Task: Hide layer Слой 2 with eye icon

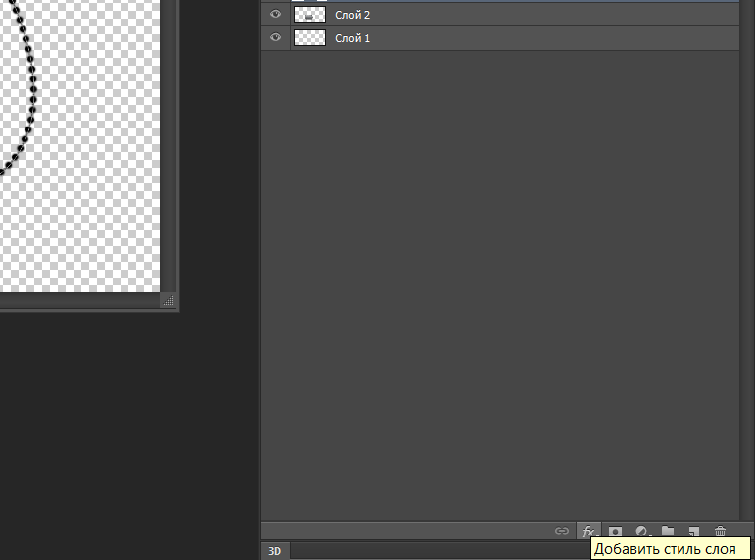Action: [x=276, y=15]
